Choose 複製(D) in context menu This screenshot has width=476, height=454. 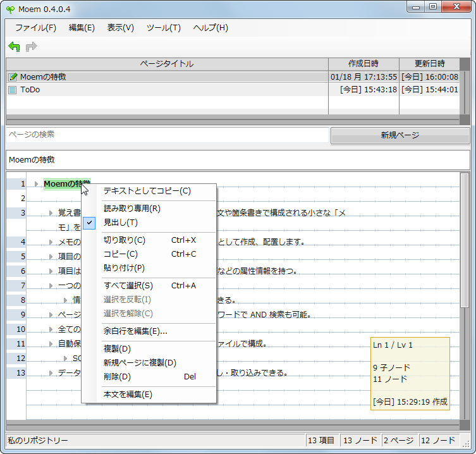(149, 349)
